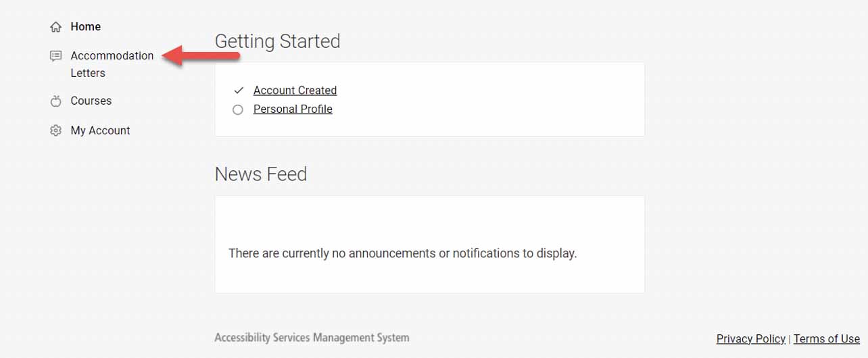This screenshot has height=358, width=868.
Task: Open the My Account sidebar item
Action: pyautogui.click(x=100, y=131)
